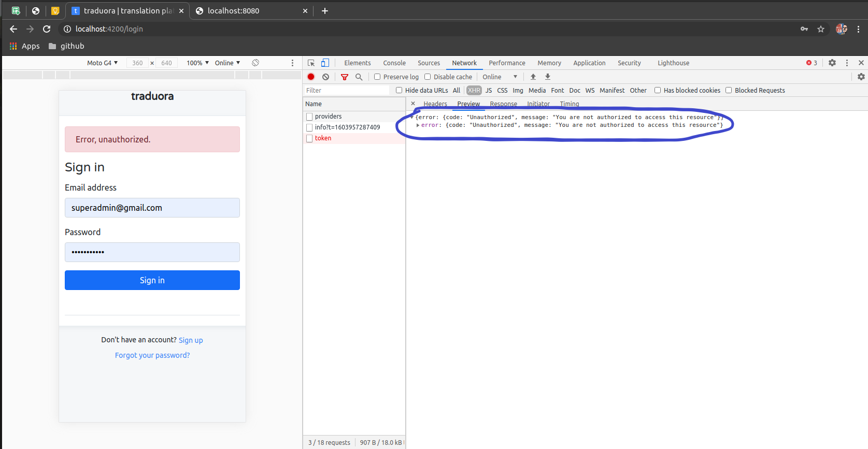The width and height of the screenshot is (868, 449).
Task: Open the Chrome three-dot menu
Action: click(859, 29)
